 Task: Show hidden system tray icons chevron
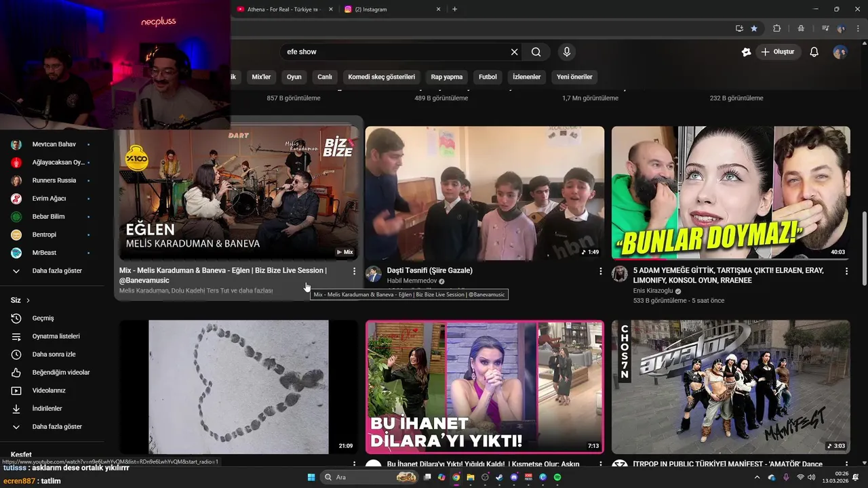[757, 477]
